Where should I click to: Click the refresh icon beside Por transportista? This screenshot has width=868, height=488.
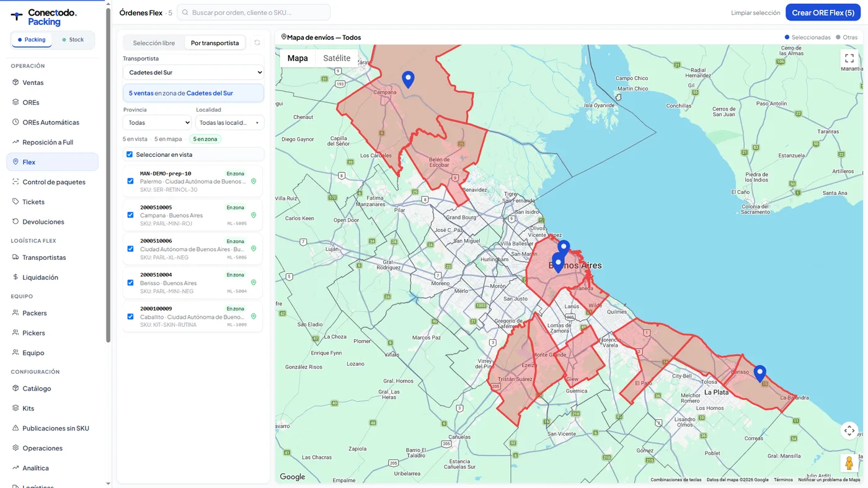pos(257,43)
